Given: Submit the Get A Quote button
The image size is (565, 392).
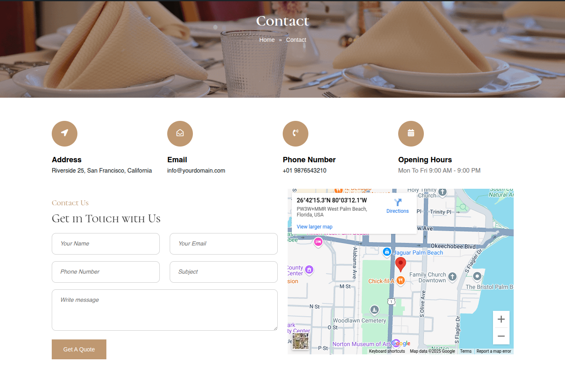Looking at the screenshot, I should [79, 349].
